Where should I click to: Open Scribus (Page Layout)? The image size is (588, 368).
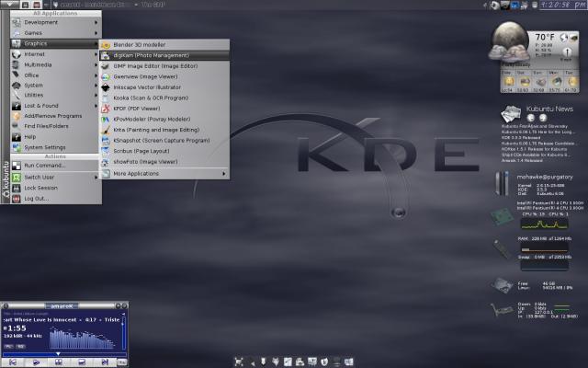(164, 151)
